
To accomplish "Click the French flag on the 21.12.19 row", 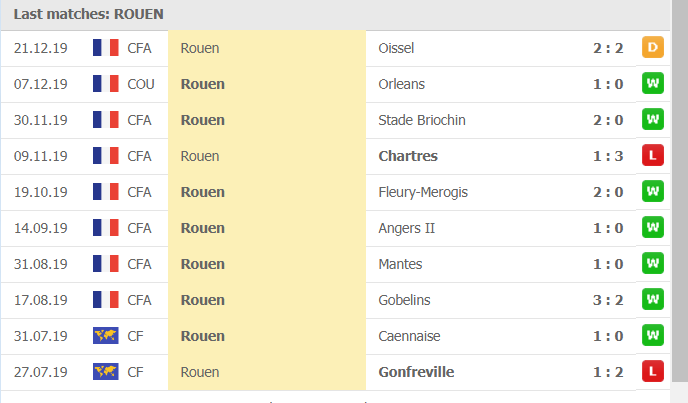I will pos(105,48).
